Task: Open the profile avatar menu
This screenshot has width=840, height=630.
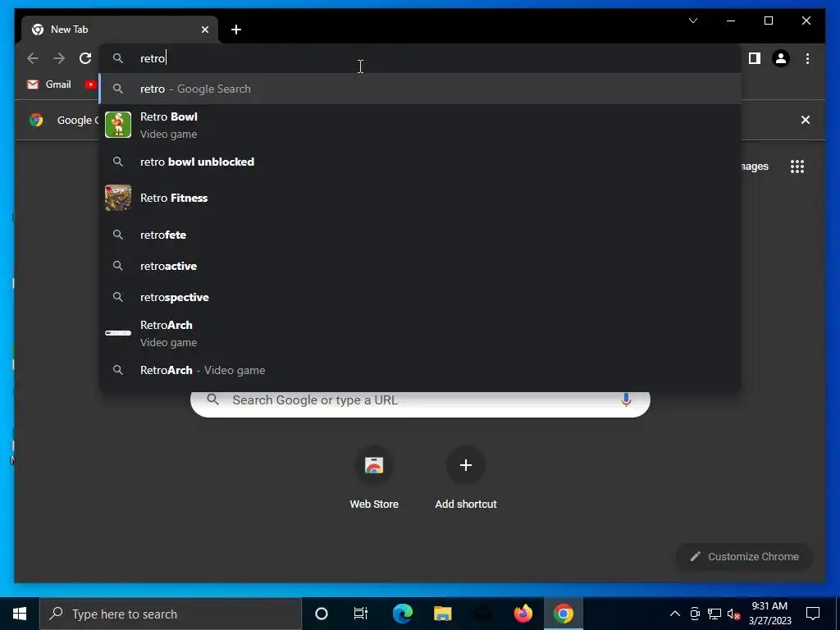Action: (x=781, y=58)
